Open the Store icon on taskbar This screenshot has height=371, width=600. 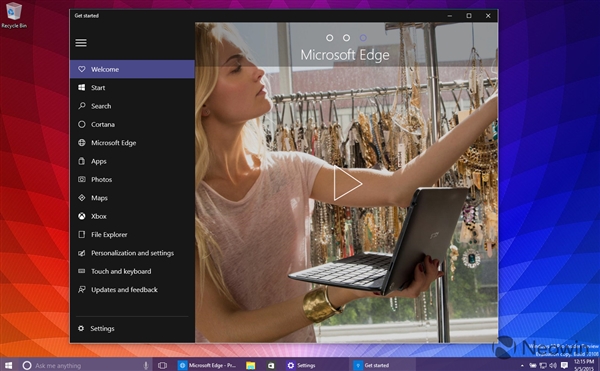tap(271, 365)
